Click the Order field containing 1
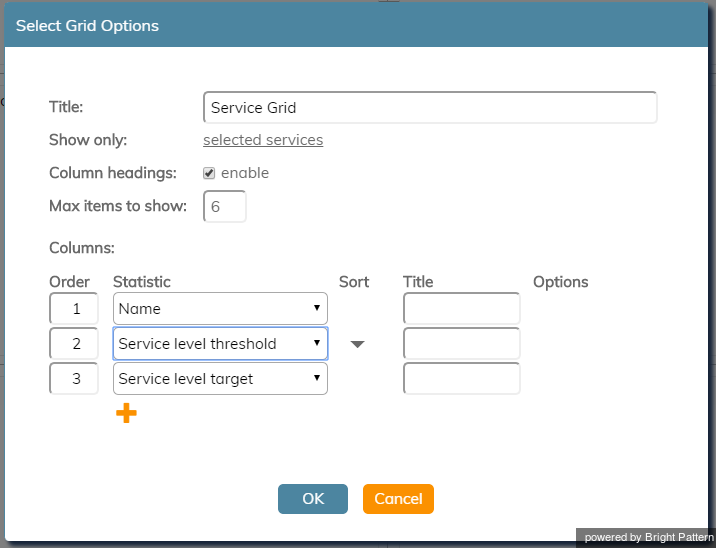Image resolution: width=716 pixels, height=548 pixels. click(x=74, y=309)
